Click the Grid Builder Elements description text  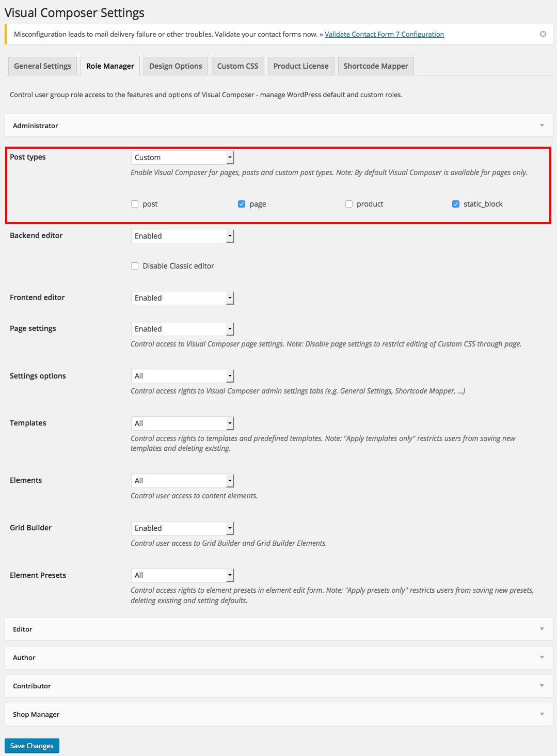tap(229, 543)
